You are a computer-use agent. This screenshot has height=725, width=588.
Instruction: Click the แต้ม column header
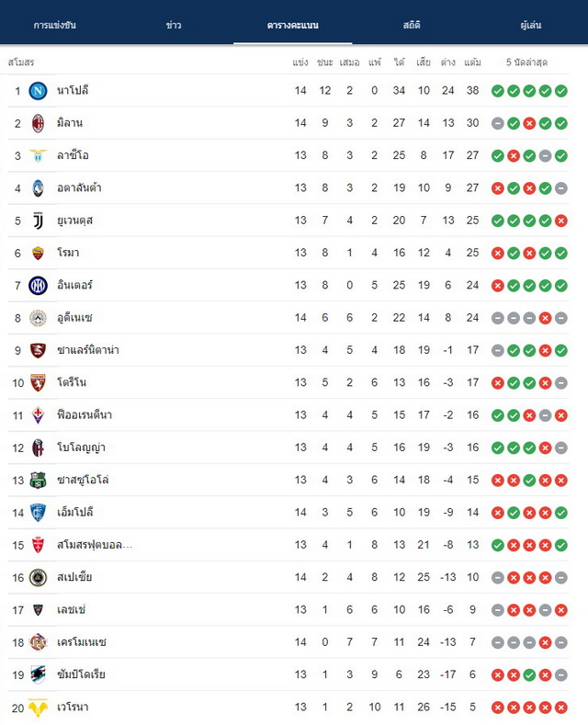pos(472,62)
